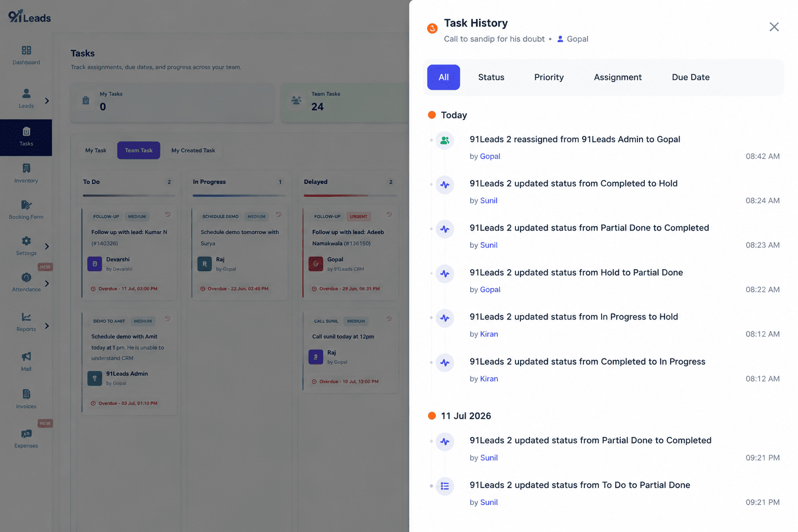Open Reports in sidebar
The width and height of the screenshot is (798, 532).
click(x=26, y=322)
